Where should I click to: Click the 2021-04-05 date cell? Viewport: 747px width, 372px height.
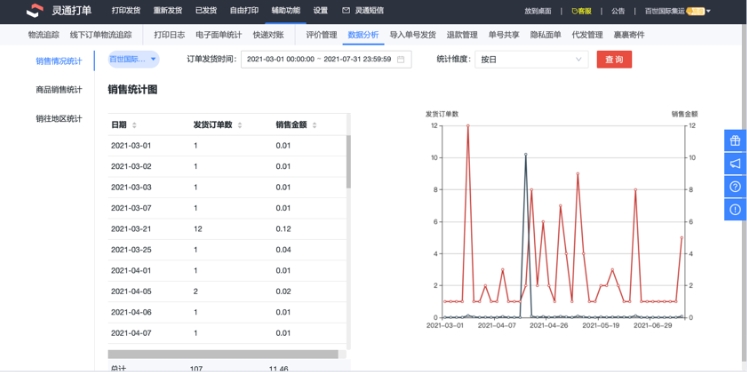pos(131,292)
